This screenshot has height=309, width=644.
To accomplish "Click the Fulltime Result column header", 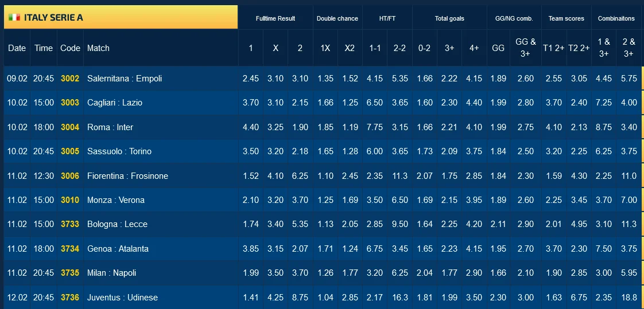I will pos(276,18).
